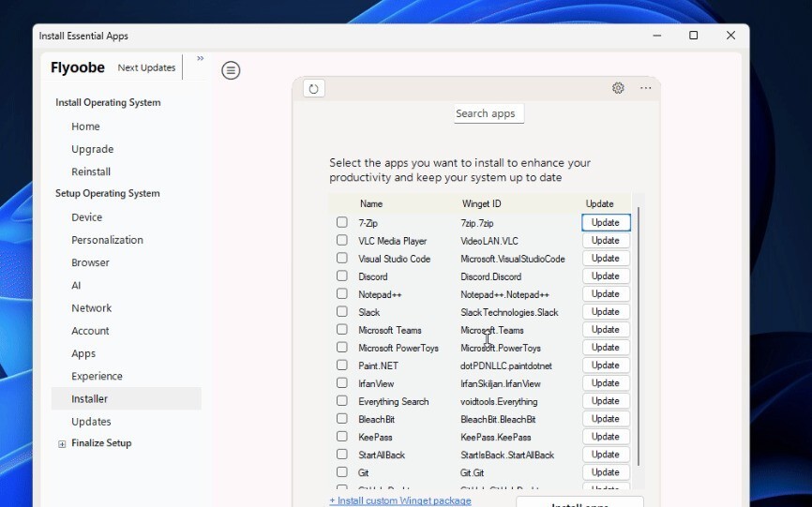The height and width of the screenshot is (507, 812).
Task: Open the settings gear icon
Action: click(x=618, y=88)
